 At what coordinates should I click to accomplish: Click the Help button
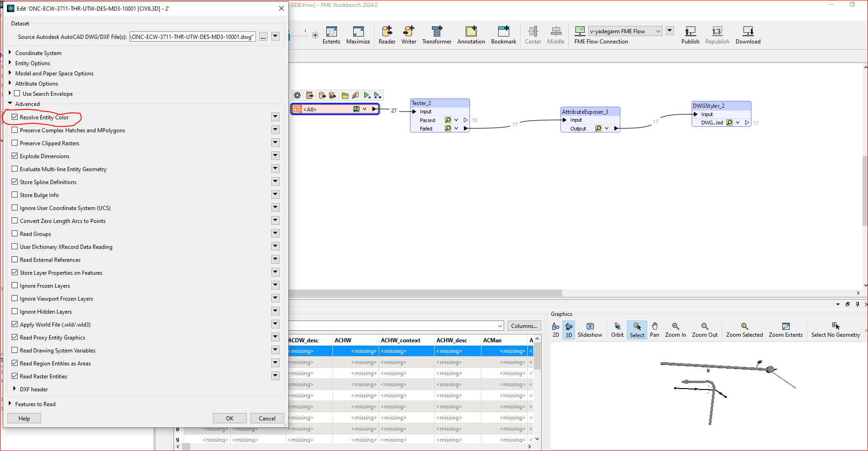coord(24,418)
